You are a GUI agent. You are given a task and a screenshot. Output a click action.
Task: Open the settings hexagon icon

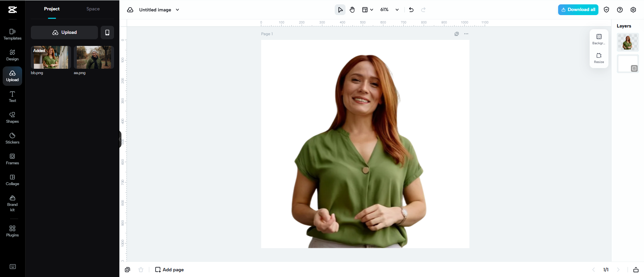[633, 10]
